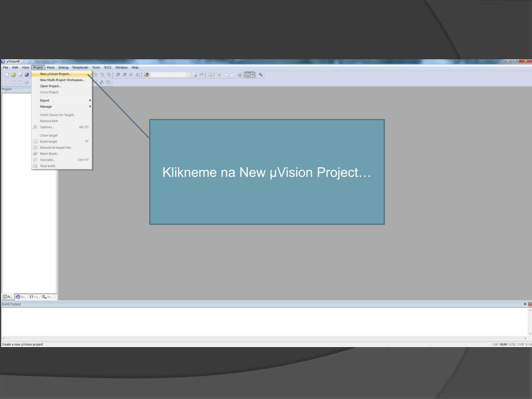Open the Functions tab in Project panel
532x399 pixels.
click(35, 297)
